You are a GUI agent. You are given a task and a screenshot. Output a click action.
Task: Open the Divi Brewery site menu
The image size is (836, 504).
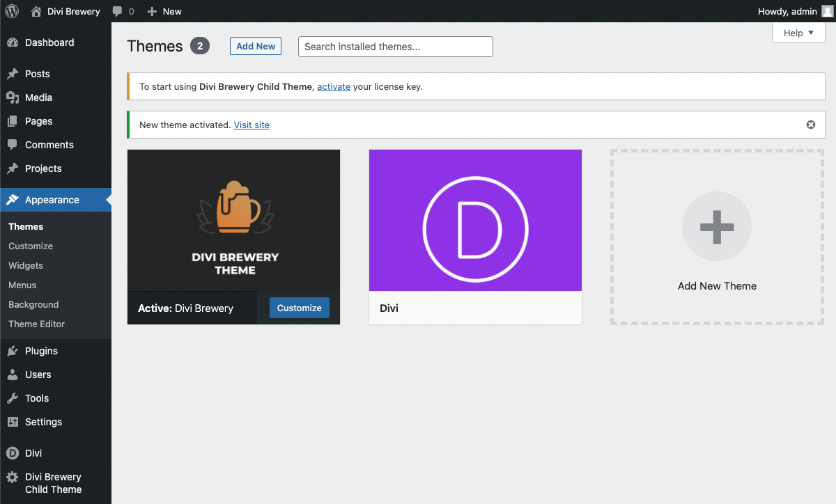[66, 11]
